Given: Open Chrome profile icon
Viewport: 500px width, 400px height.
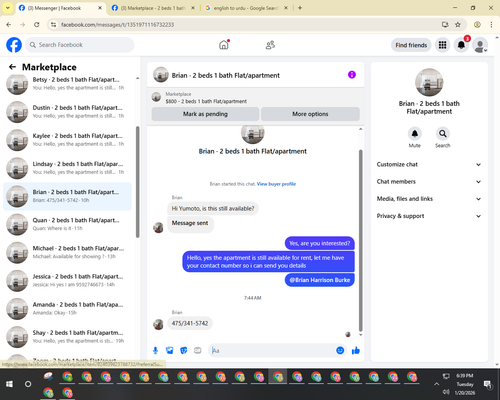Looking at the screenshot, I should tap(477, 25).
